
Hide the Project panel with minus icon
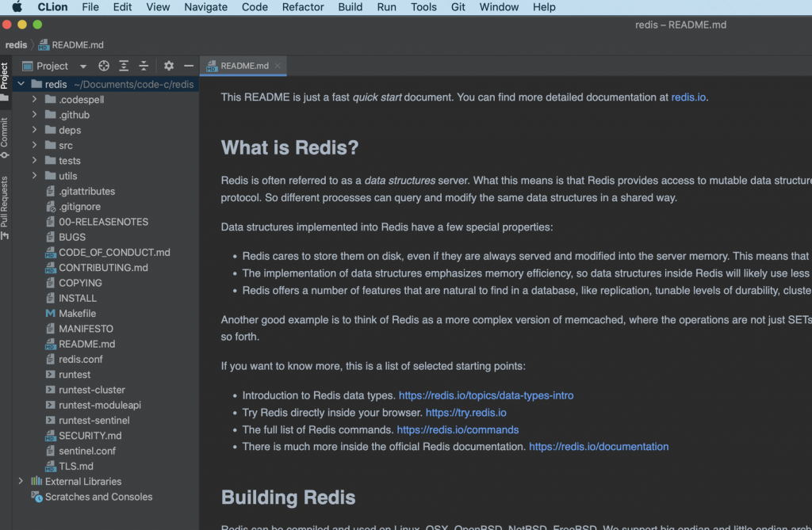pos(189,66)
